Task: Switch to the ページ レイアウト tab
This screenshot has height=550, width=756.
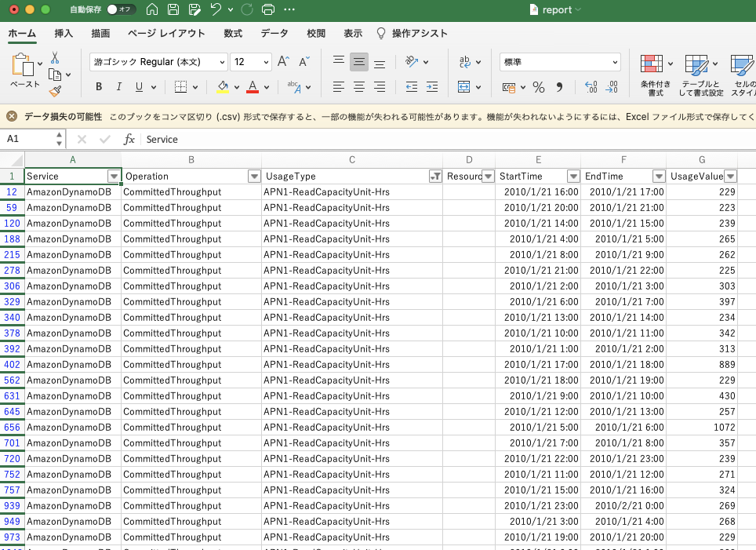Action: [x=166, y=33]
